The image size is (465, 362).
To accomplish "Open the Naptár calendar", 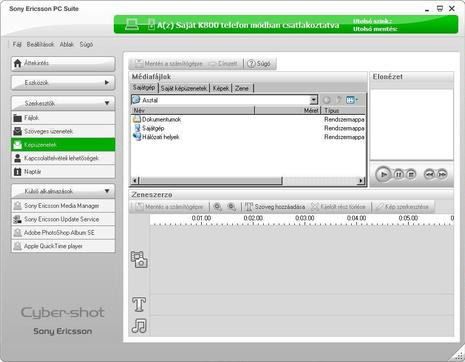I will click(63, 172).
